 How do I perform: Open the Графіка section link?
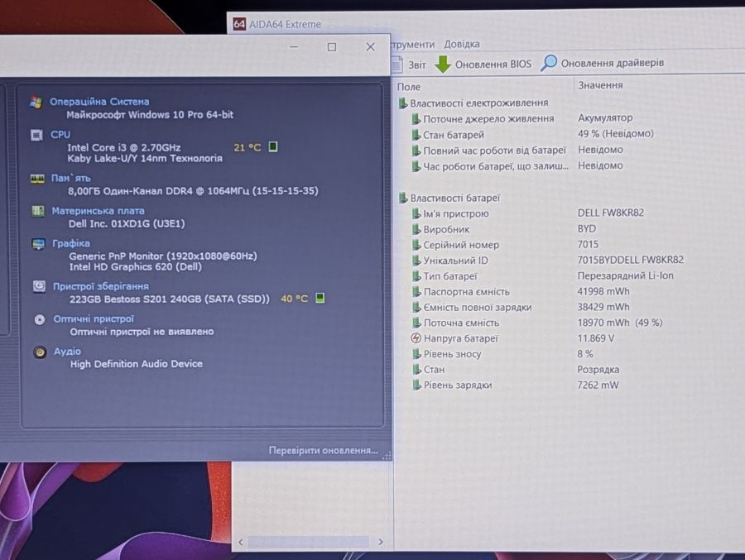(71, 243)
